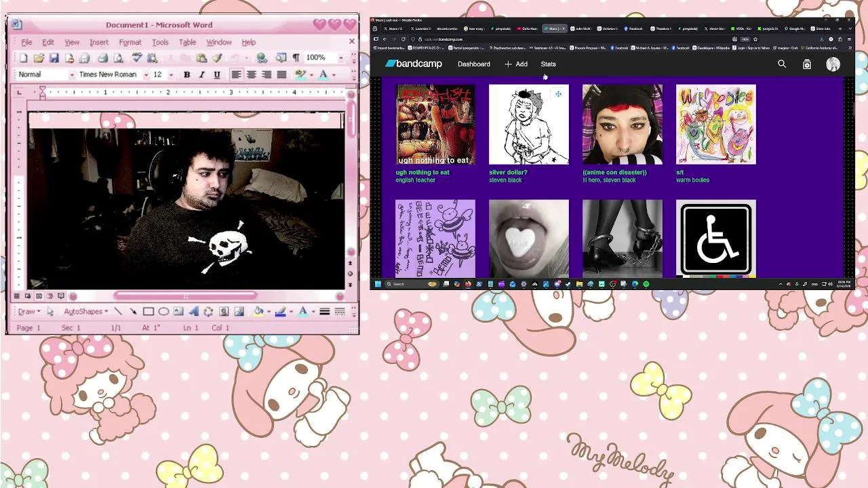
Task: Open Bandcamp Stats page
Action: click(x=548, y=64)
